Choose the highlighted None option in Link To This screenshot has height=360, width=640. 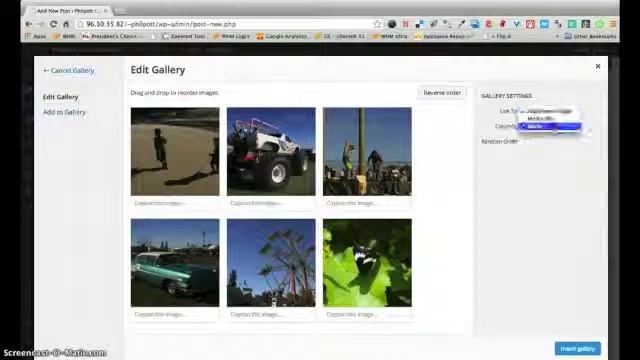(x=550, y=126)
